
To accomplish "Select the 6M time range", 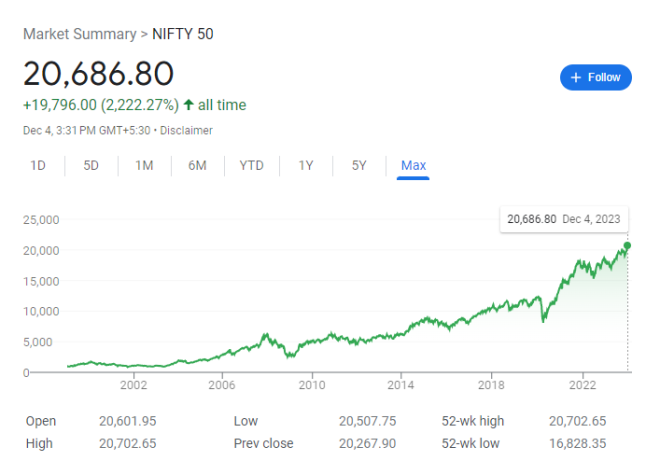I will pos(197,165).
